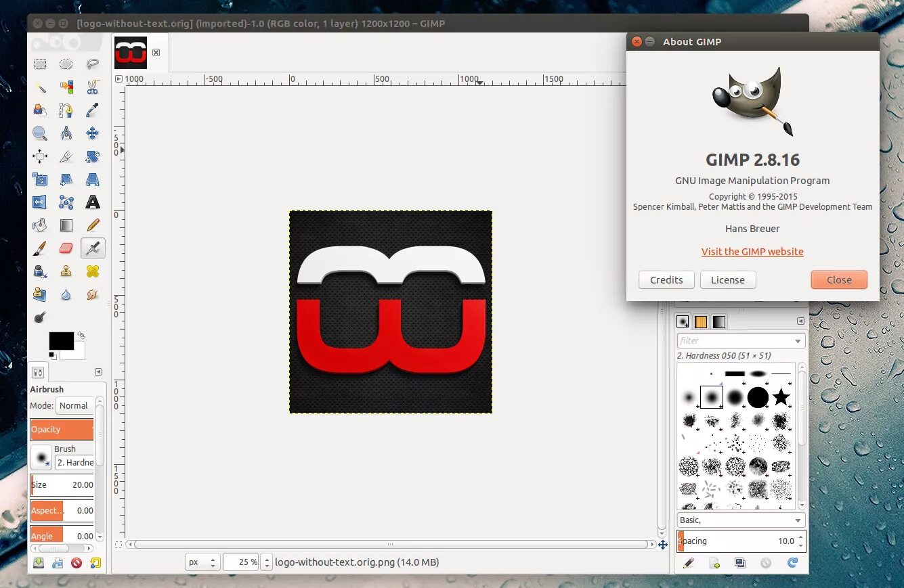This screenshot has width=904, height=588.
Task: Click the Spacing slider in Brushes panel
Action: click(741, 541)
